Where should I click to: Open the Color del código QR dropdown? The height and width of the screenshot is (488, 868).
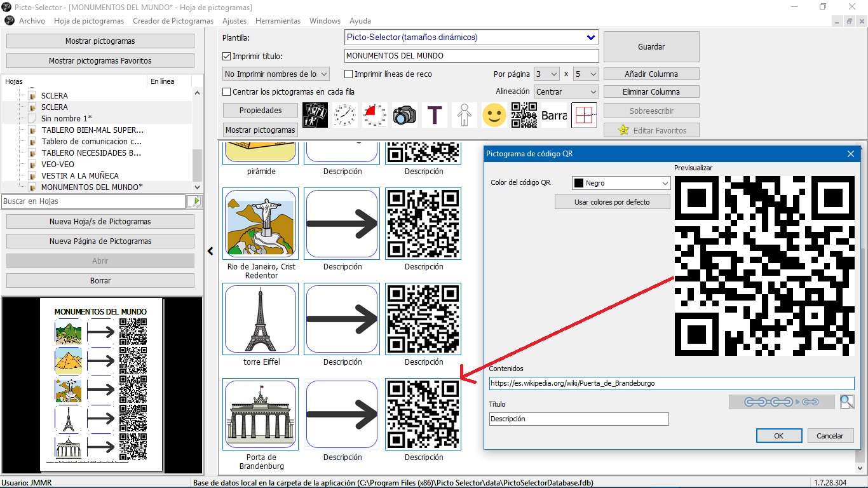coord(621,183)
